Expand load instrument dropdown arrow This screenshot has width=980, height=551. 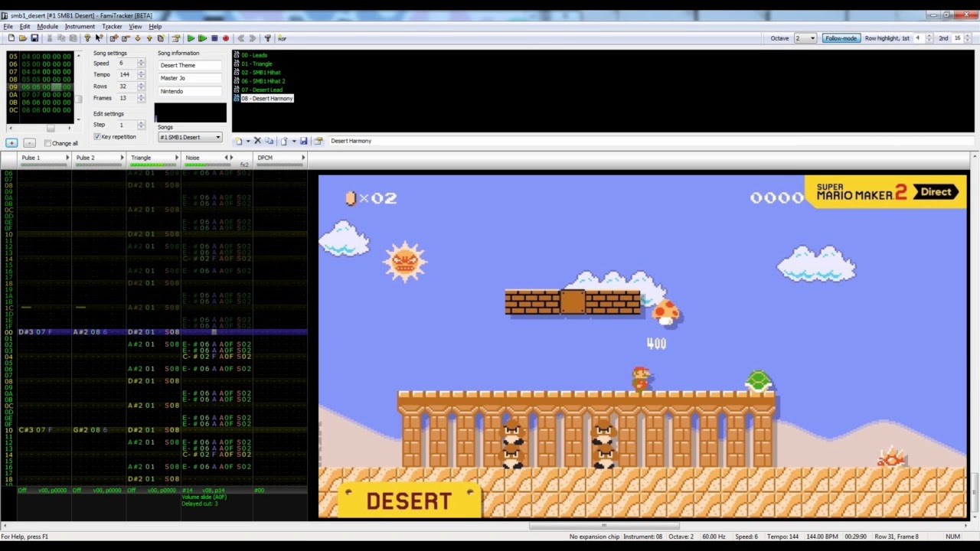pos(293,141)
